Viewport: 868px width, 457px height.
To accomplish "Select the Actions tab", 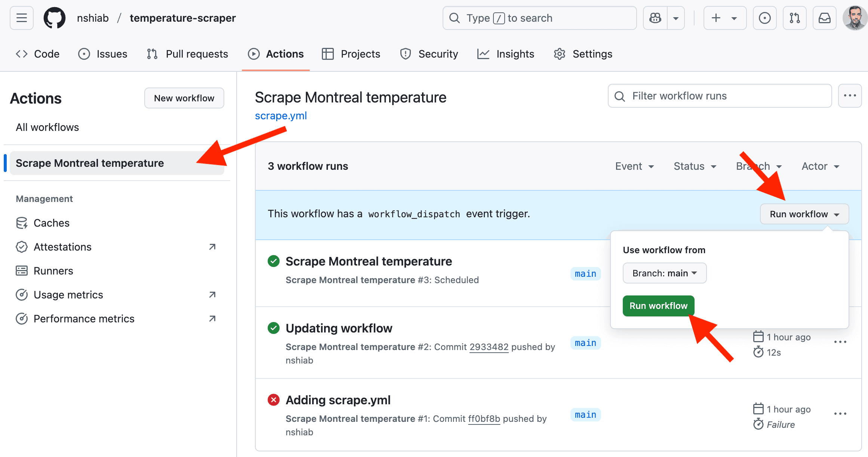I will click(x=276, y=54).
